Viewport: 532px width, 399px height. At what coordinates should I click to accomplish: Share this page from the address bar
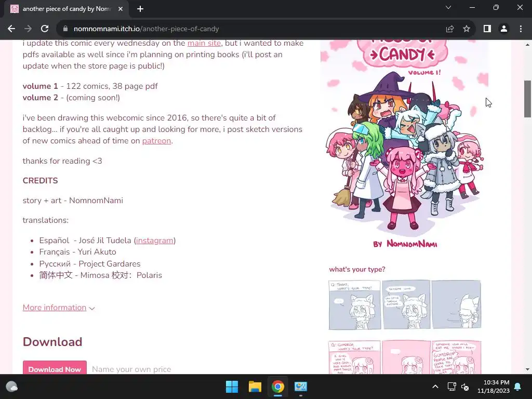point(450,29)
